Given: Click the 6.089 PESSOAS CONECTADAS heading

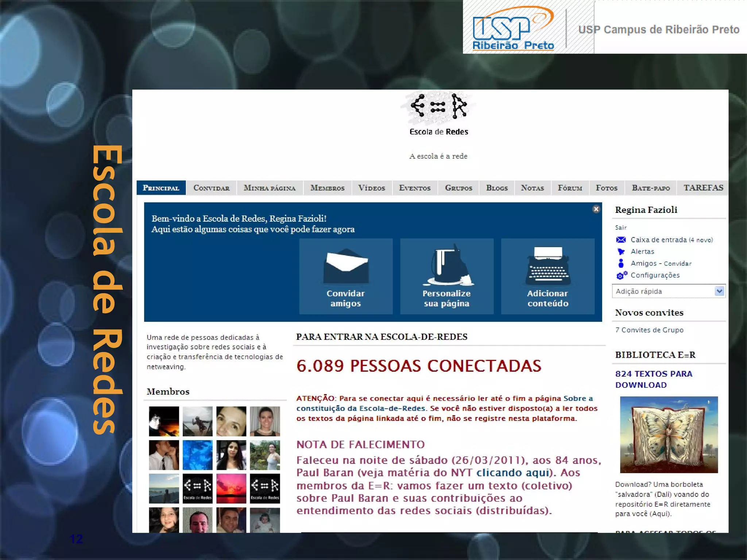Looking at the screenshot, I should [419, 366].
